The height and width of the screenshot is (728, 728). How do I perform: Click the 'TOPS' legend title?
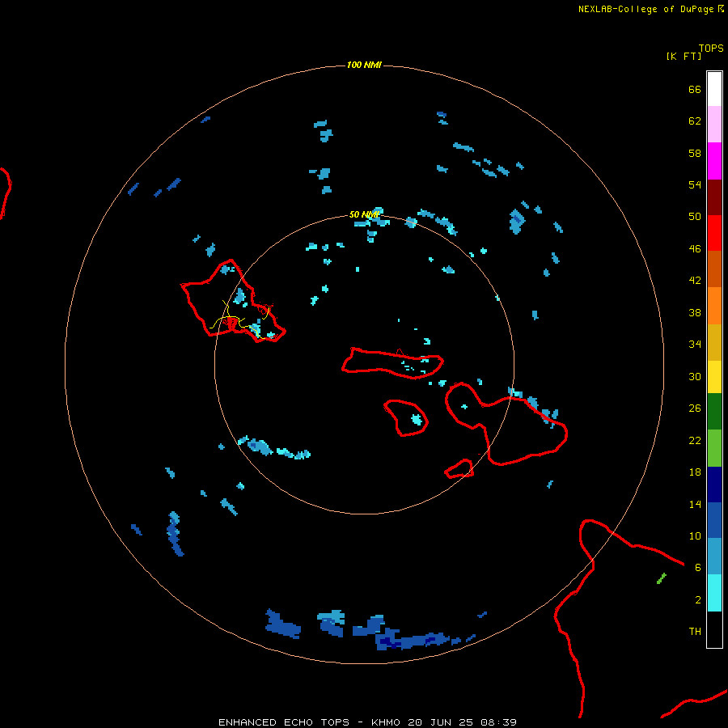click(x=711, y=48)
